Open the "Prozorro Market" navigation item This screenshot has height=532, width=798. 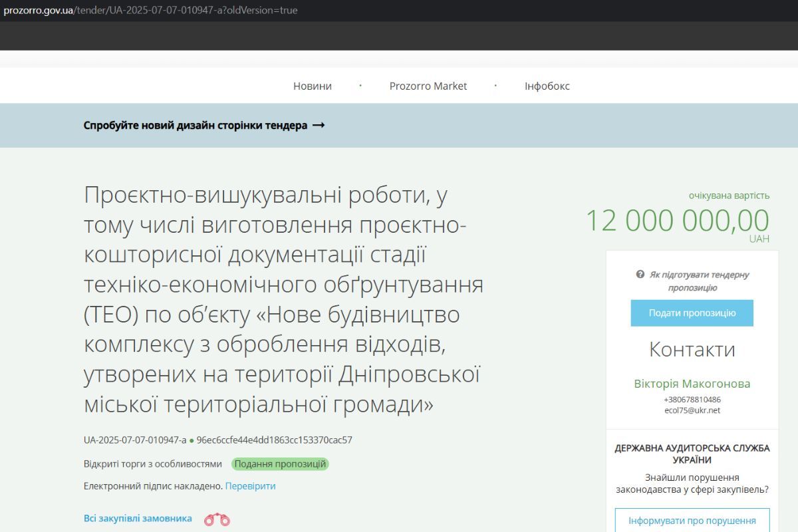coord(428,86)
